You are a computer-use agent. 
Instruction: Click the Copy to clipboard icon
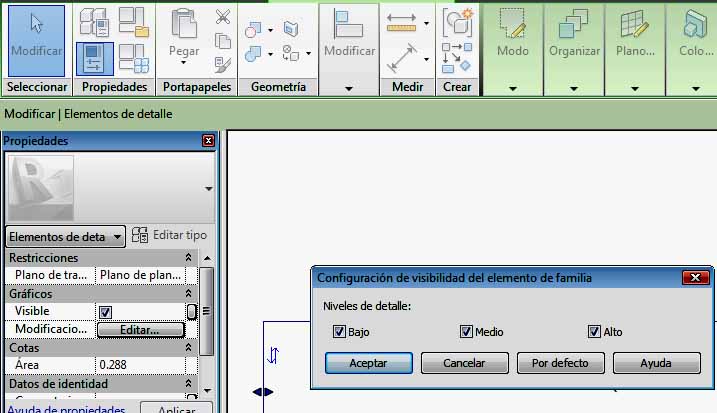click(x=223, y=41)
